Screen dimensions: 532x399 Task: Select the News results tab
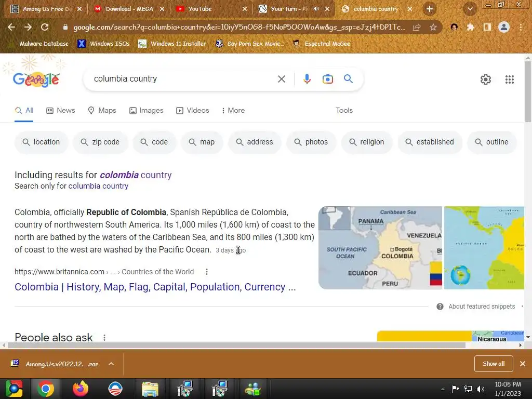click(x=61, y=111)
